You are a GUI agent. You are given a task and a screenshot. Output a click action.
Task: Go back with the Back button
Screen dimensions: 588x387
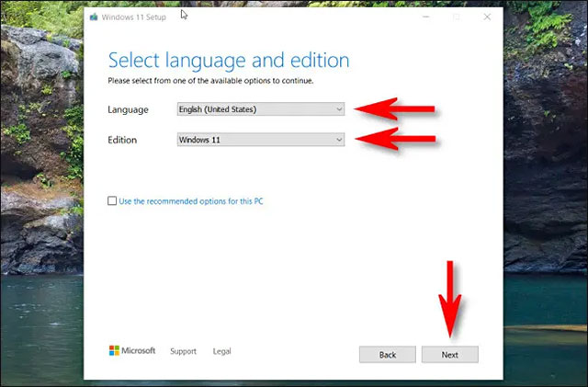click(388, 354)
